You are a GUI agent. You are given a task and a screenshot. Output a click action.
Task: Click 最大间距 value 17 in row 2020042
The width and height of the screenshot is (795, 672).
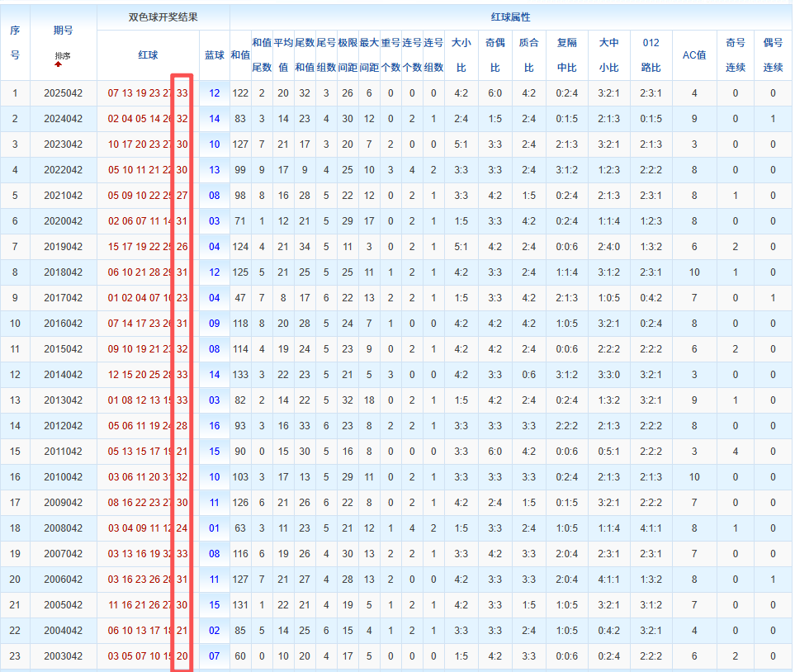[369, 221]
